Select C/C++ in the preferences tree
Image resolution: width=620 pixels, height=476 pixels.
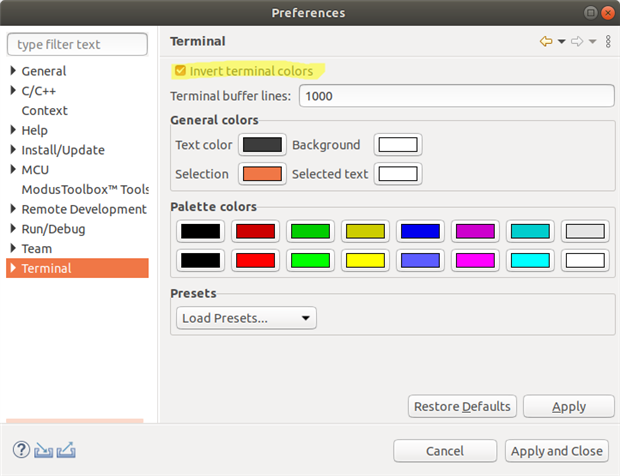(x=39, y=91)
